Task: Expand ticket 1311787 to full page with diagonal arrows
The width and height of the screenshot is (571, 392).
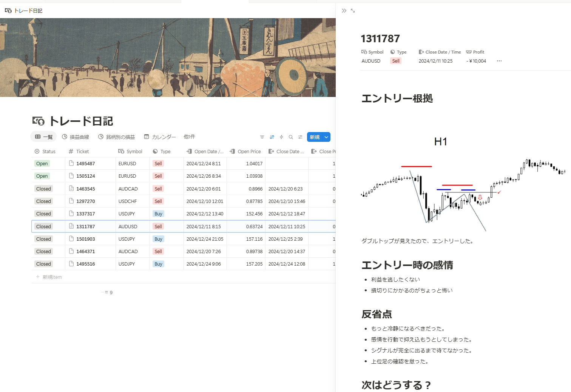Action: click(353, 11)
